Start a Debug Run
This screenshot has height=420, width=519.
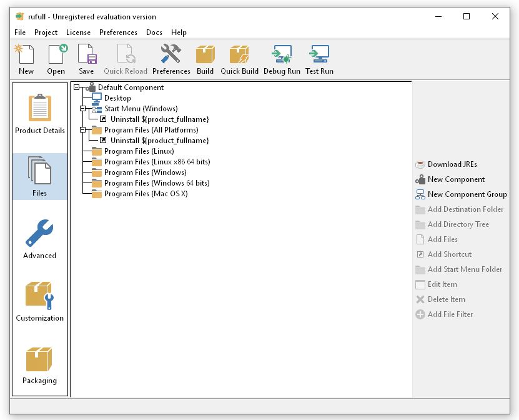pos(280,56)
